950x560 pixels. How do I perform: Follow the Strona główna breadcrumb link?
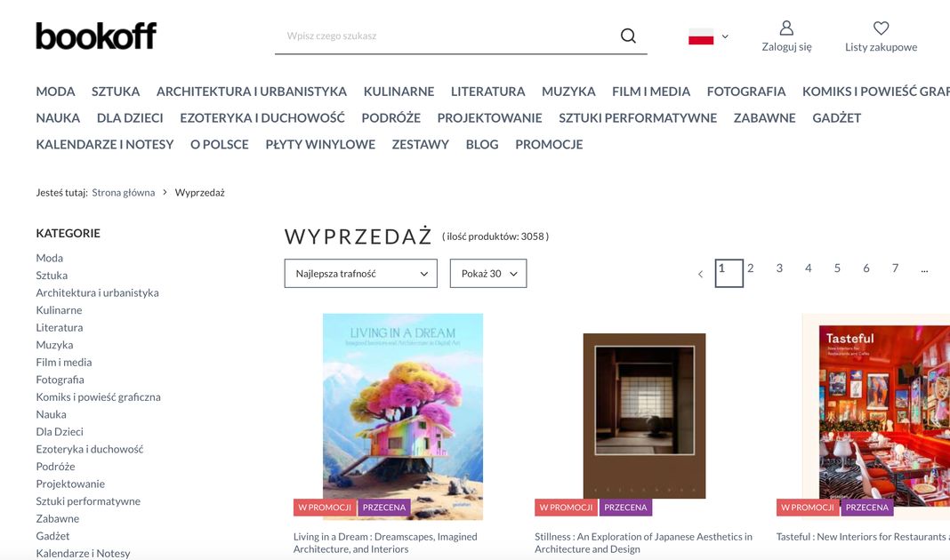pyautogui.click(x=124, y=193)
